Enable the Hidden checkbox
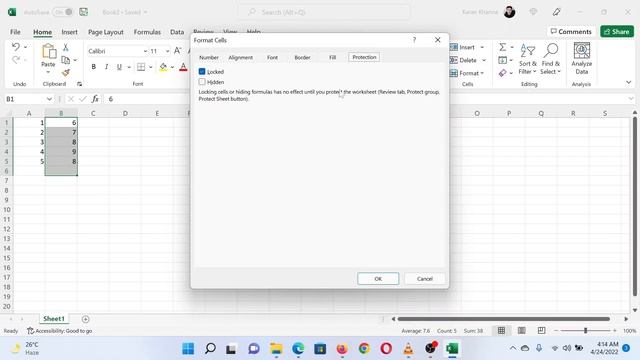 [x=202, y=82]
